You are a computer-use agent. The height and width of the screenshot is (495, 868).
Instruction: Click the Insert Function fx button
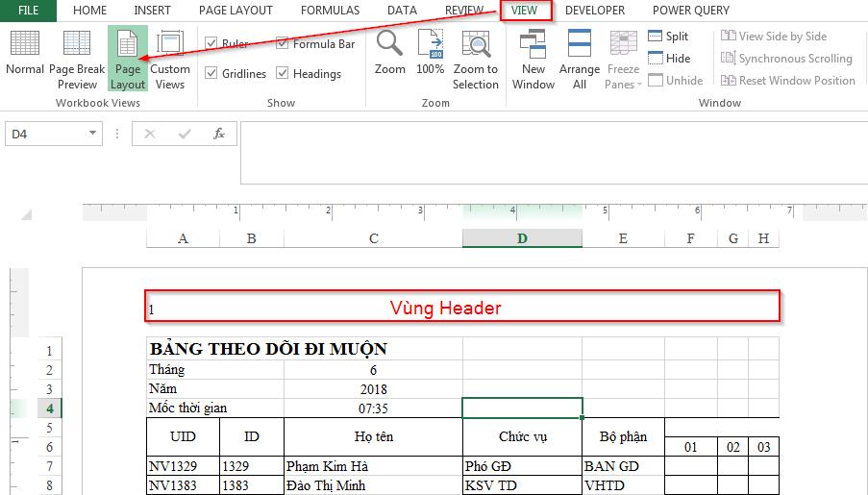pos(219,135)
